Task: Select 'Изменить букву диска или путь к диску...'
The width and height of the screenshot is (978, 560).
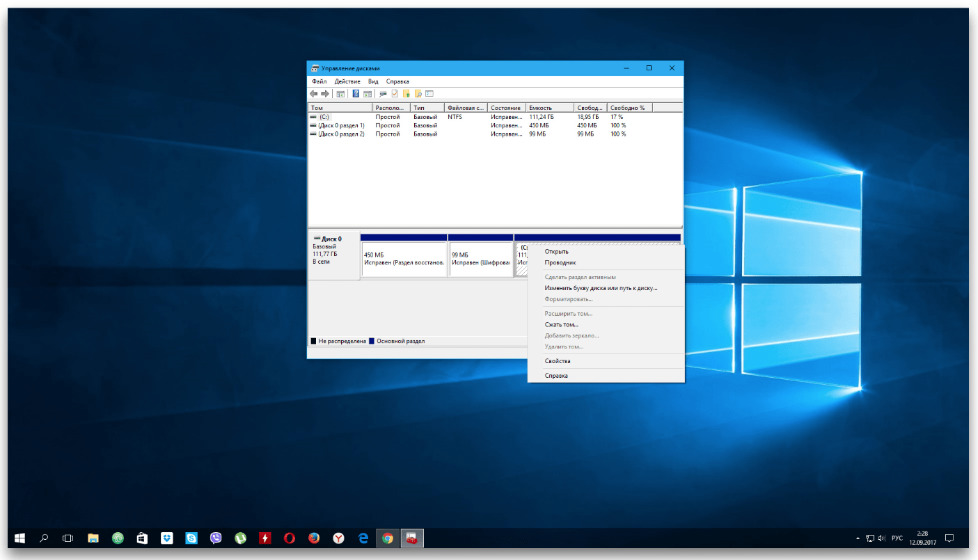Action: pyautogui.click(x=601, y=287)
